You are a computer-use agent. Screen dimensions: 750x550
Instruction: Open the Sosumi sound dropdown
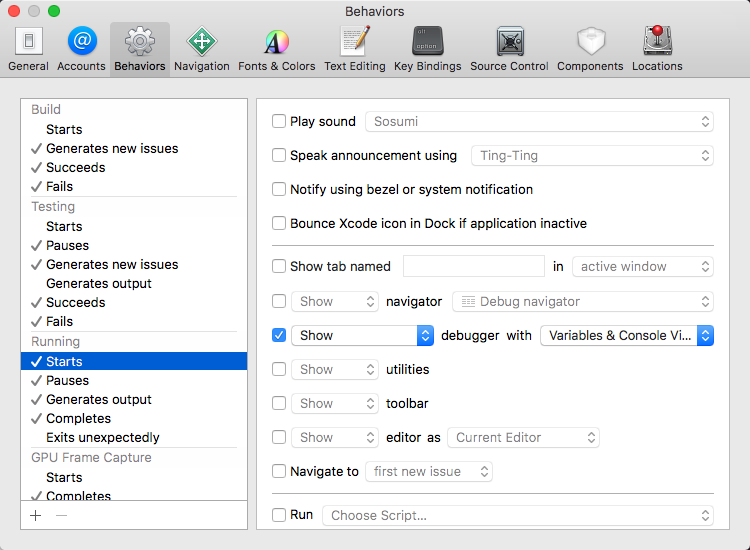pos(539,121)
